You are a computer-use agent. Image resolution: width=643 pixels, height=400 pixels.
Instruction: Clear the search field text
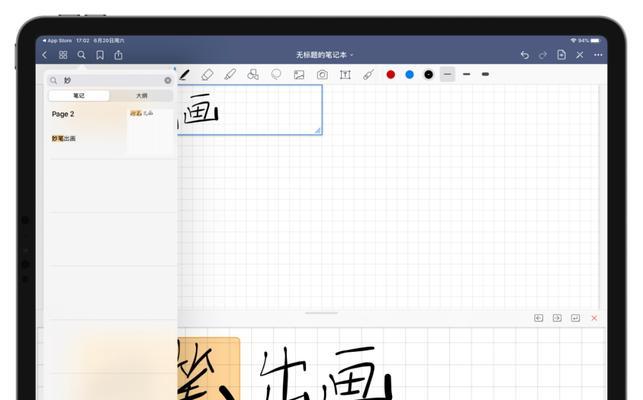pyautogui.click(x=168, y=80)
